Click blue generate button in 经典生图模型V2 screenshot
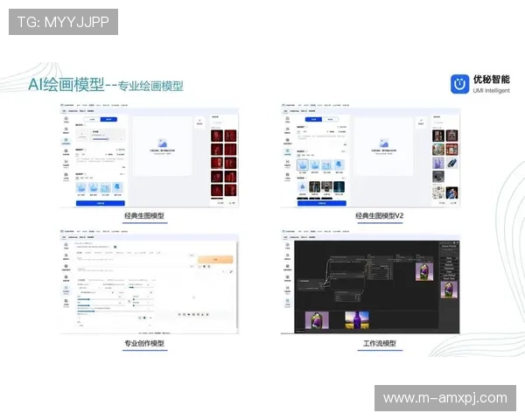Screen dimensions: 525x420 322,203
